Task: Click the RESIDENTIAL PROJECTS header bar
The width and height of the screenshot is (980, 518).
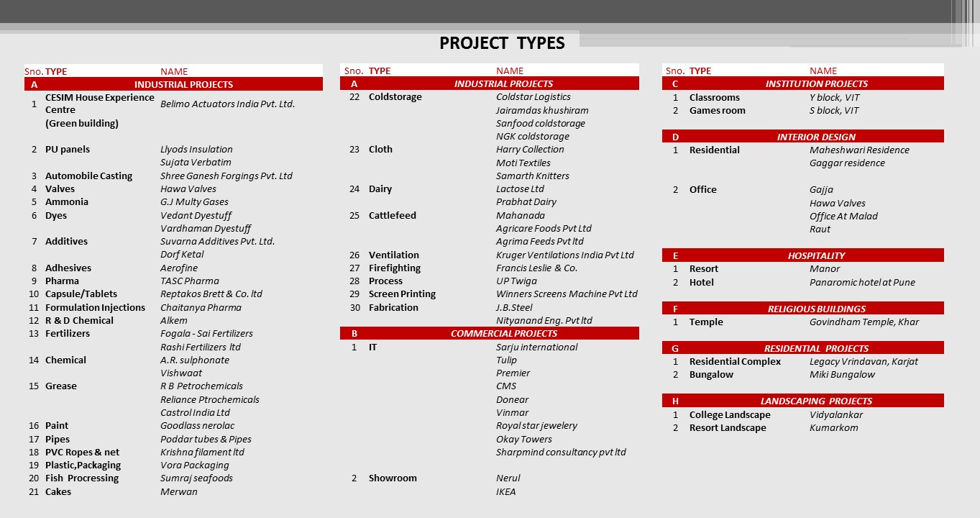Action: click(x=802, y=348)
